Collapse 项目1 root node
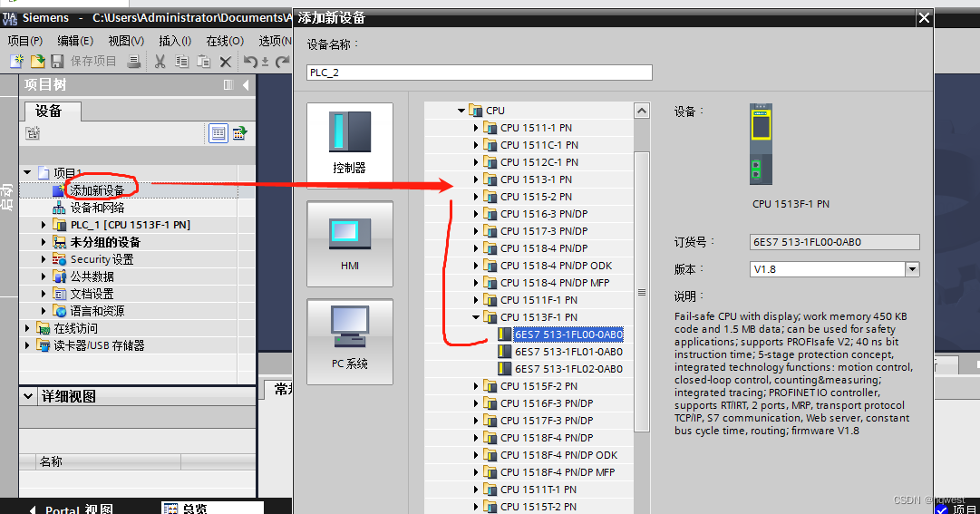This screenshot has width=980, height=514. 27,172
